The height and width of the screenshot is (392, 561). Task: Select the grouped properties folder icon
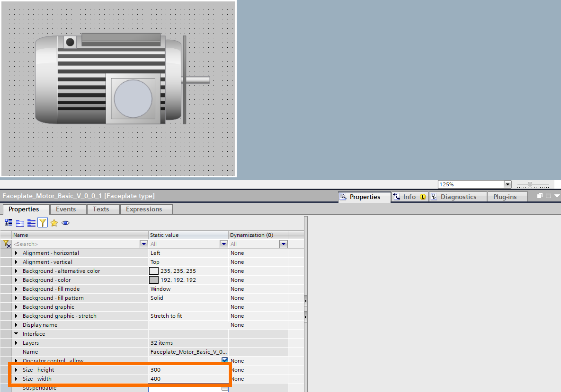point(19,223)
